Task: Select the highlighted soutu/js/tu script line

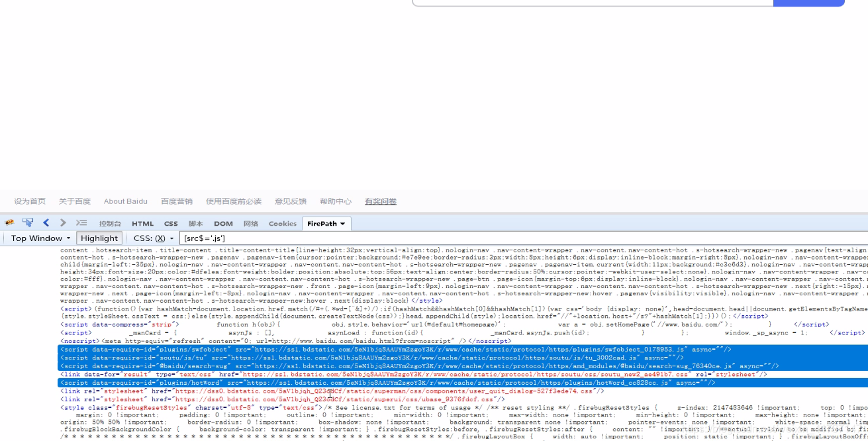Action: point(462,358)
